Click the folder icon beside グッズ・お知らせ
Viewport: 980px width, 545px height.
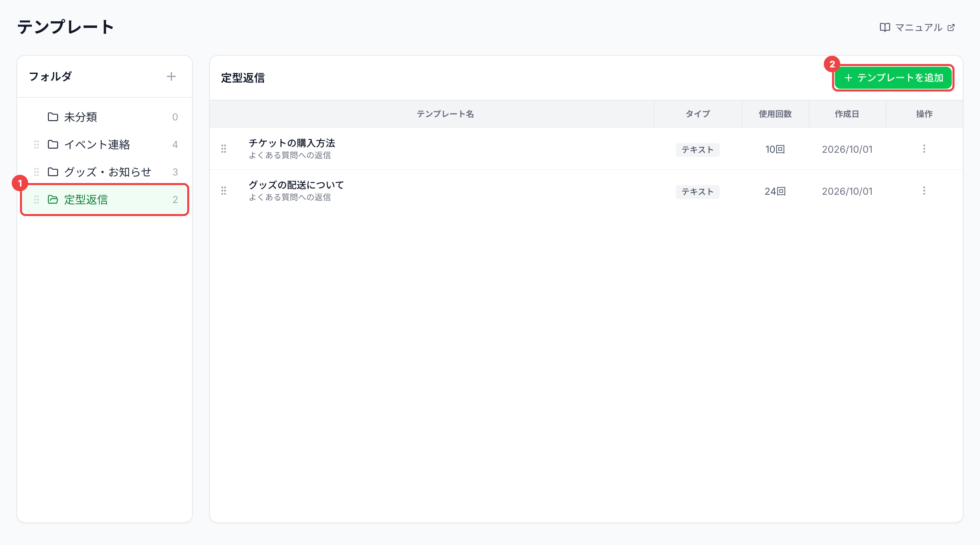coord(53,172)
